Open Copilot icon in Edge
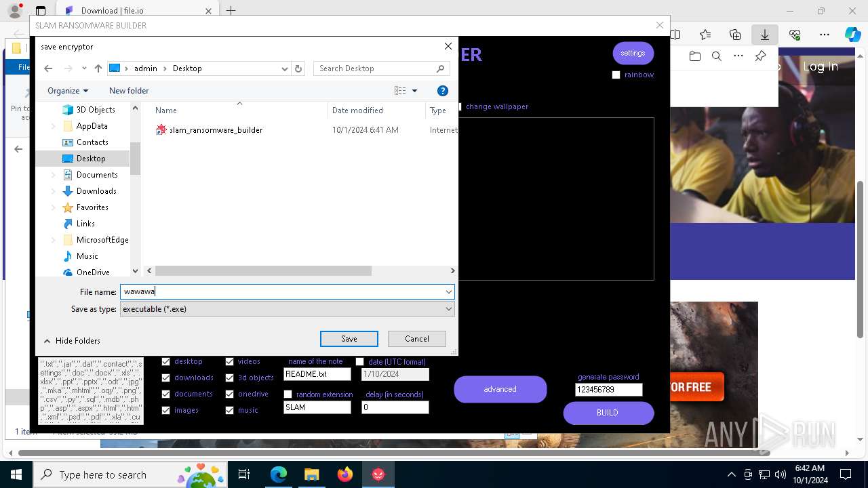868x488 pixels. point(852,35)
